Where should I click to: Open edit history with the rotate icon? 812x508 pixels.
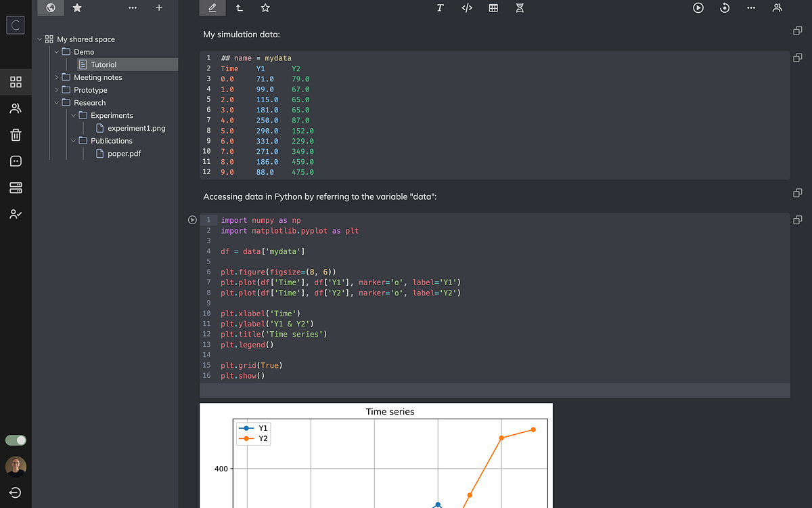pos(725,8)
